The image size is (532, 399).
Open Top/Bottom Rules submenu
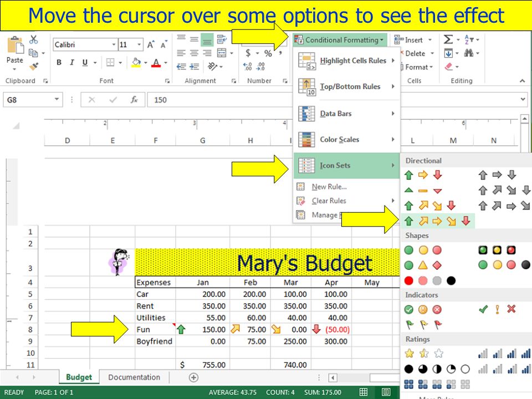(x=346, y=86)
